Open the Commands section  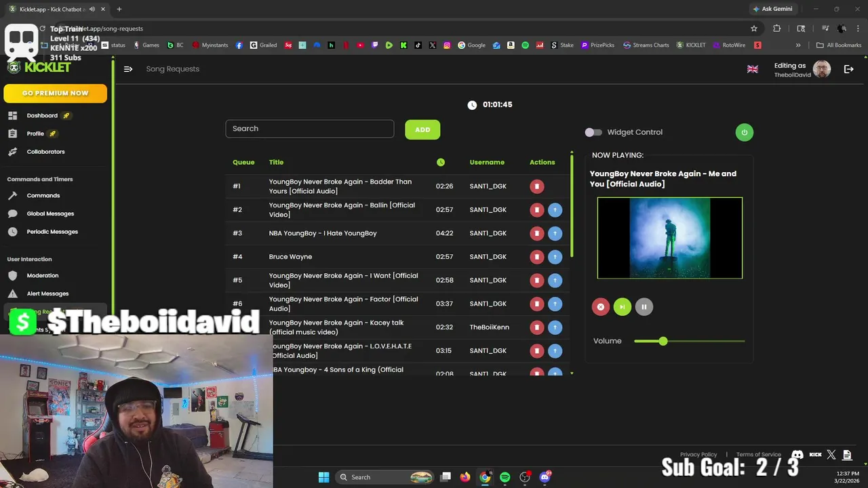(43, 195)
